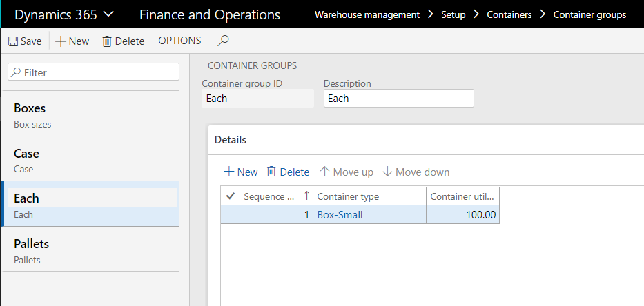Create new container group from top toolbar

coord(72,41)
